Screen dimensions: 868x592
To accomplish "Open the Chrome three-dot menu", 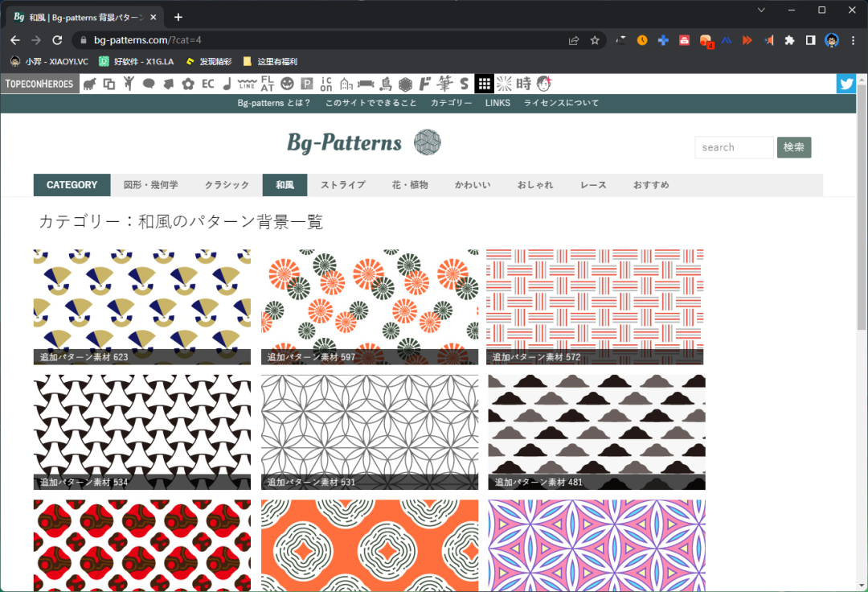I will (x=853, y=40).
